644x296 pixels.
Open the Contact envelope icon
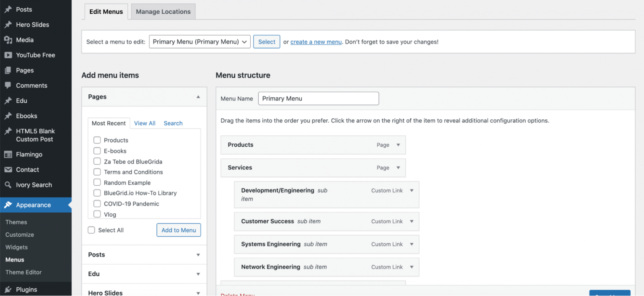click(x=8, y=169)
